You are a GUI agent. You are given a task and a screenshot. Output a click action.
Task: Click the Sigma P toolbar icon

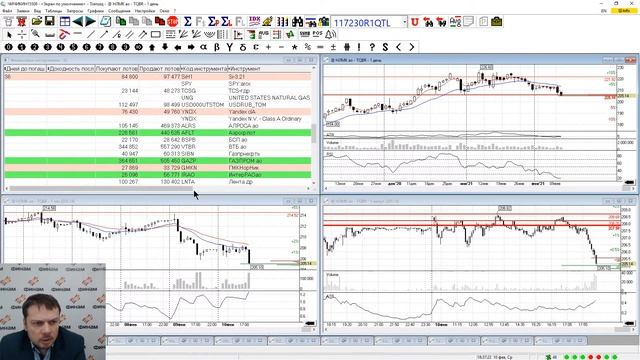213,22
